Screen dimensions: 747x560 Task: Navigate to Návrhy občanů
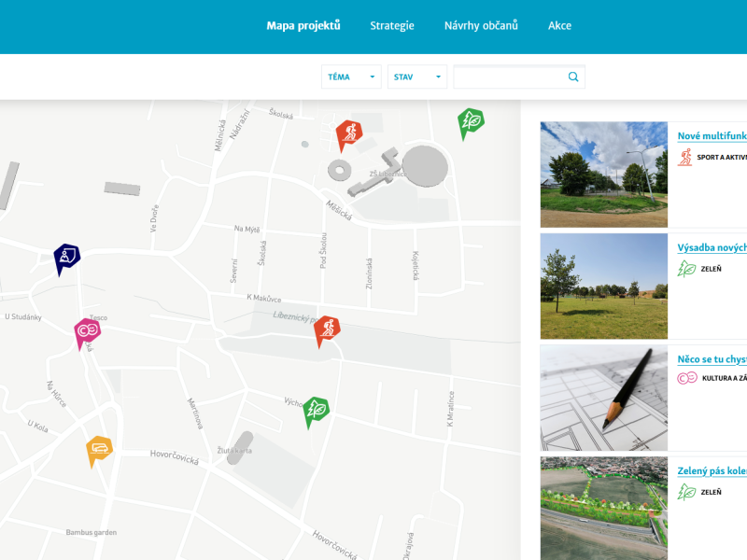pos(481,26)
